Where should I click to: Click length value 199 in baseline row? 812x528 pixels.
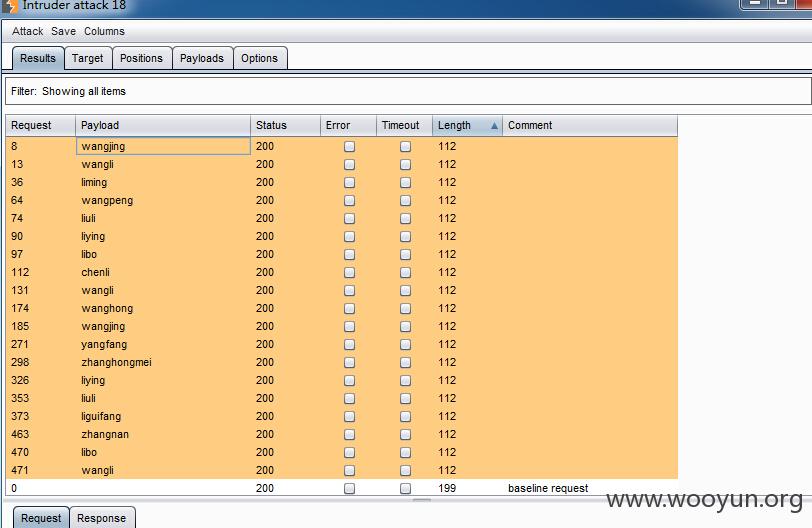click(447, 488)
